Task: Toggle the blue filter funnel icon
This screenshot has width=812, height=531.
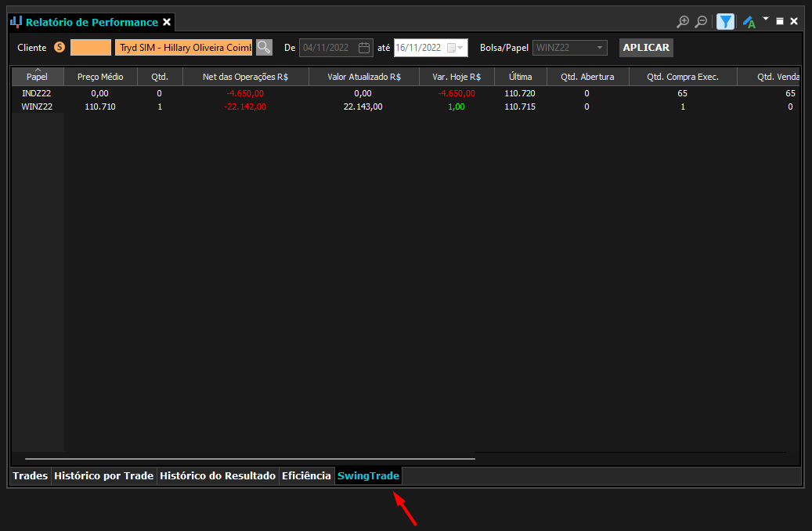Action: click(725, 22)
